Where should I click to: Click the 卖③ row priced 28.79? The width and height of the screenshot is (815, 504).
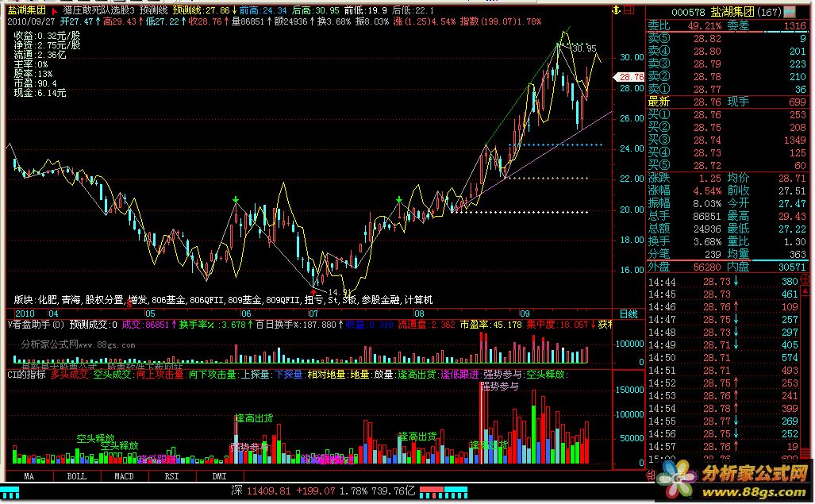point(727,64)
